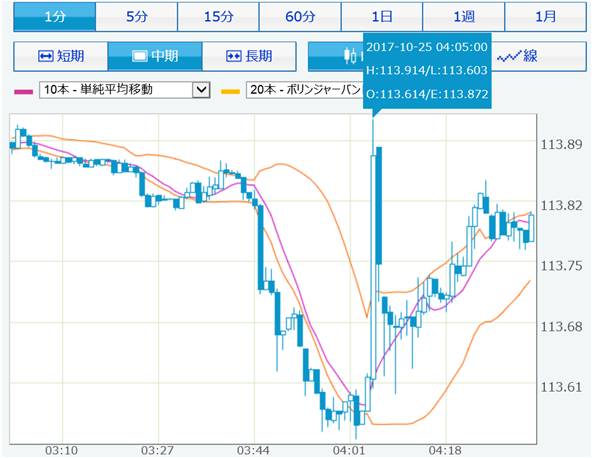Screen dimensions: 592x458
Task: Click the 113.89 price axis label
Action: pos(561,145)
